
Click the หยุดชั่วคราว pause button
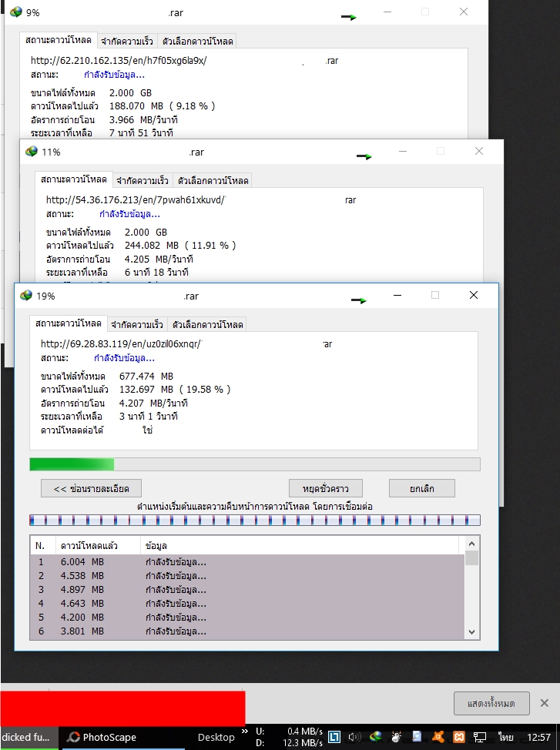[x=326, y=489]
